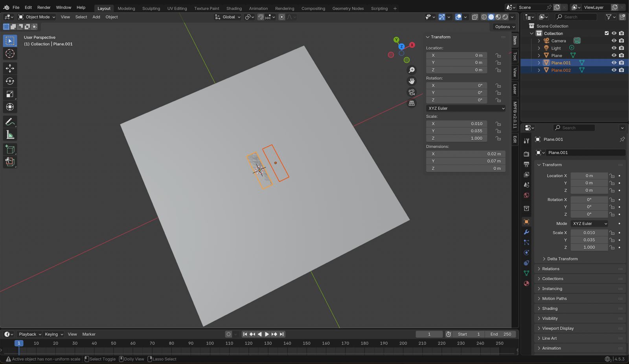Viewport: 629px width, 364px height.
Task: Click the Scale X field in the sidebar
Action: click(x=457, y=124)
